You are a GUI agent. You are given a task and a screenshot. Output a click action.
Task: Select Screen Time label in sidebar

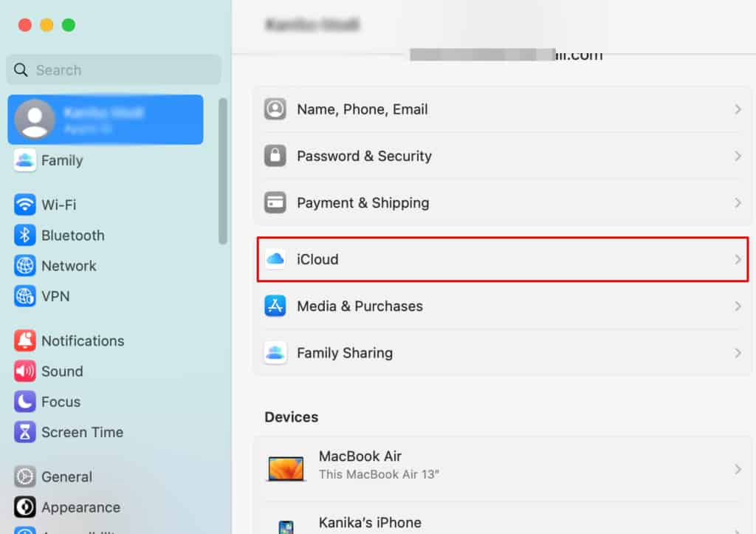pyautogui.click(x=83, y=432)
